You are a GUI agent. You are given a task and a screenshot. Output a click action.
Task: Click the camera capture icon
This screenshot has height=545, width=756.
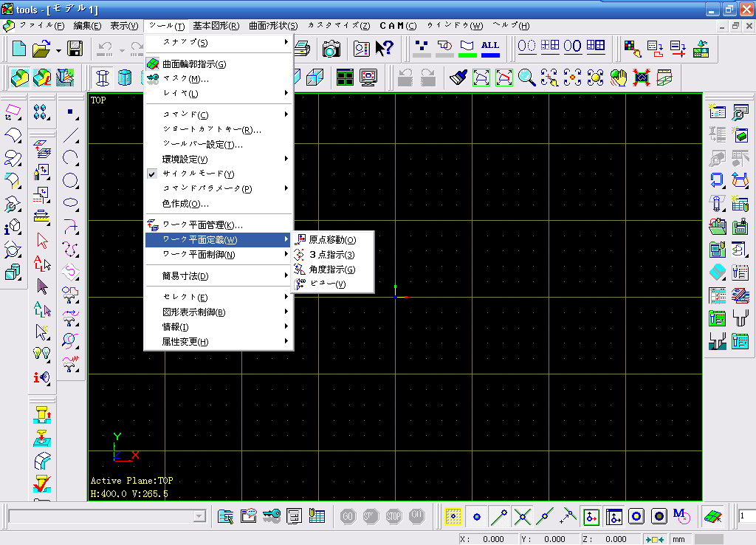tap(331, 48)
